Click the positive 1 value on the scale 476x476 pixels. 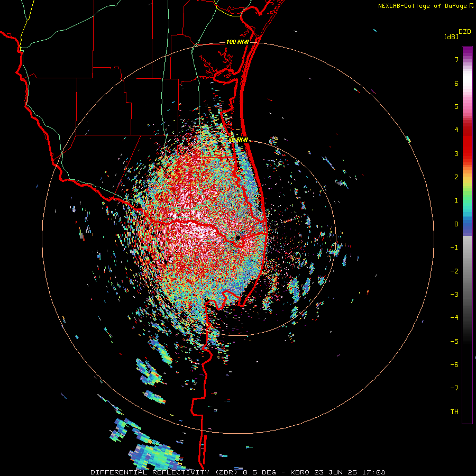pyautogui.click(x=456, y=200)
